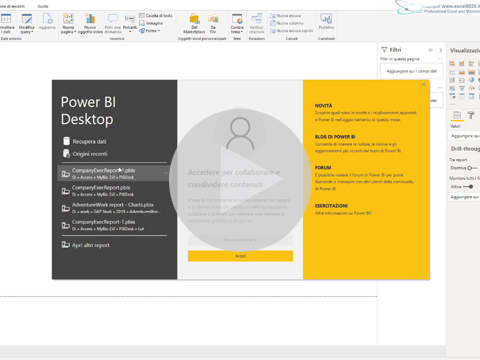Open more options for Filtri in questa pagina
The width and height of the screenshot is (480, 360).
click(440, 59)
